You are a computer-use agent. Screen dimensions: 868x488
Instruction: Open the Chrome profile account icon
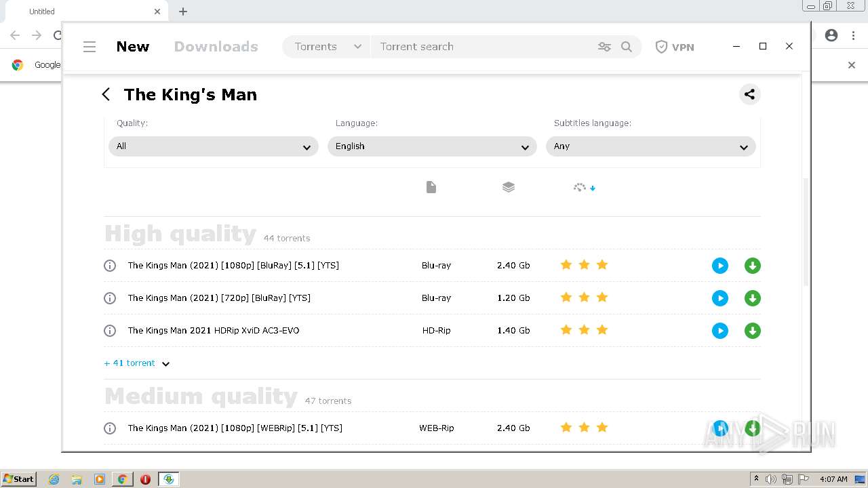pos(831,35)
